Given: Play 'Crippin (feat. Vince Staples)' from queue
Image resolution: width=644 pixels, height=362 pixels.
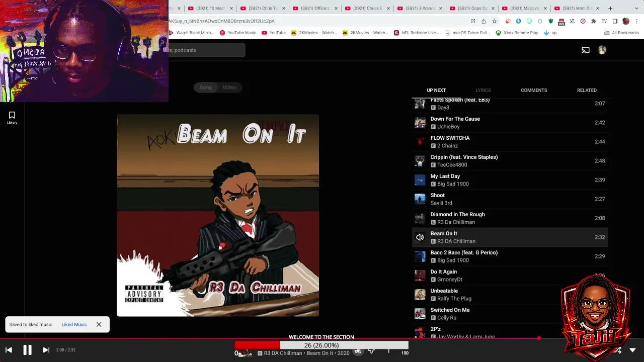Looking at the screenshot, I should point(510,161).
